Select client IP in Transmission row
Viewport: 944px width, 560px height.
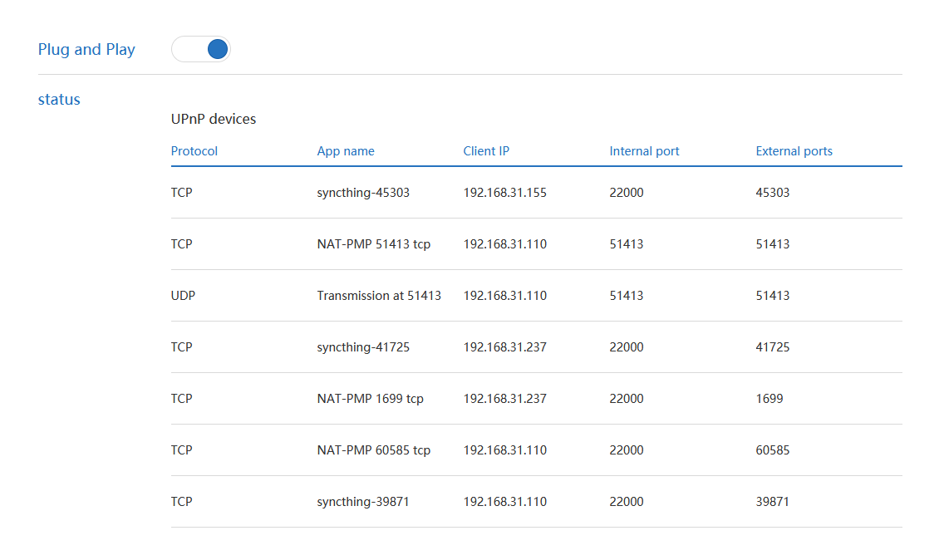tap(504, 296)
